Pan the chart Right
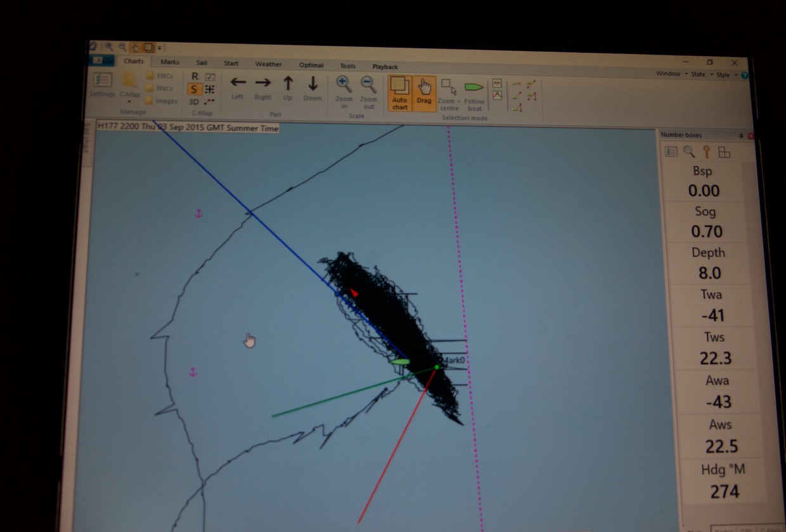Viewport: 786px width, 532px height. coord(262,87)
